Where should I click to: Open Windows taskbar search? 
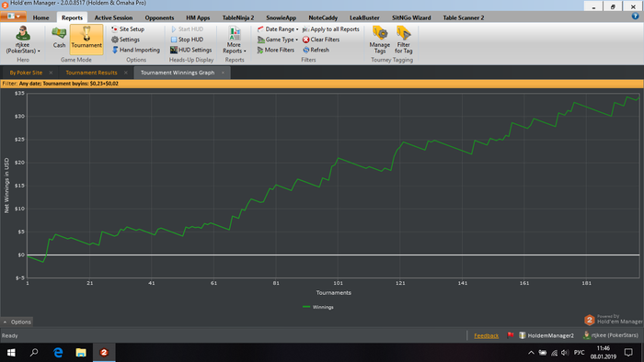(x=34, y=353)
